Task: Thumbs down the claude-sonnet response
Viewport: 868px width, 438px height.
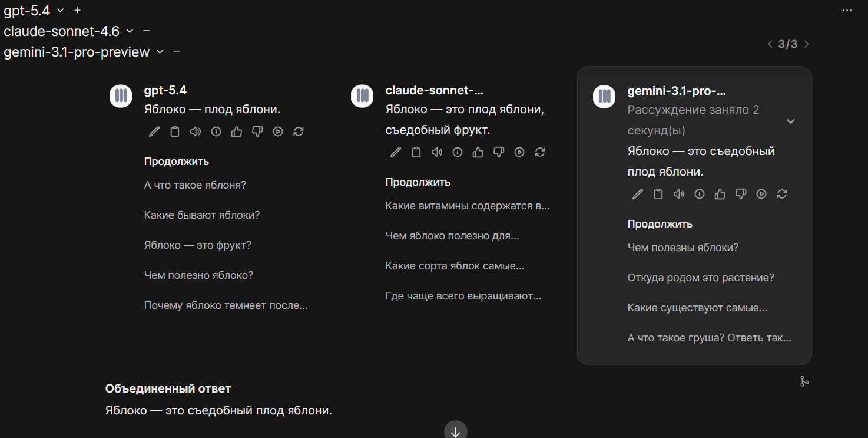Action: pyautogui.click(x=499, y=153)
